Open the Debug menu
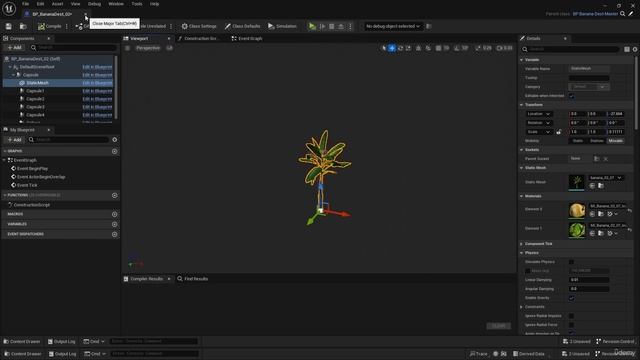This screenshot has height=360, width=640. [94, 4]
